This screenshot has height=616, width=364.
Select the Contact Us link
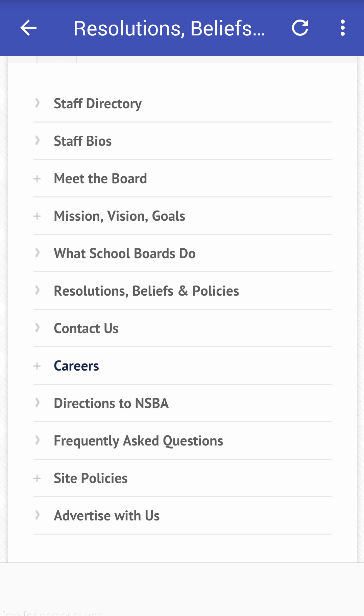point(86,328)
